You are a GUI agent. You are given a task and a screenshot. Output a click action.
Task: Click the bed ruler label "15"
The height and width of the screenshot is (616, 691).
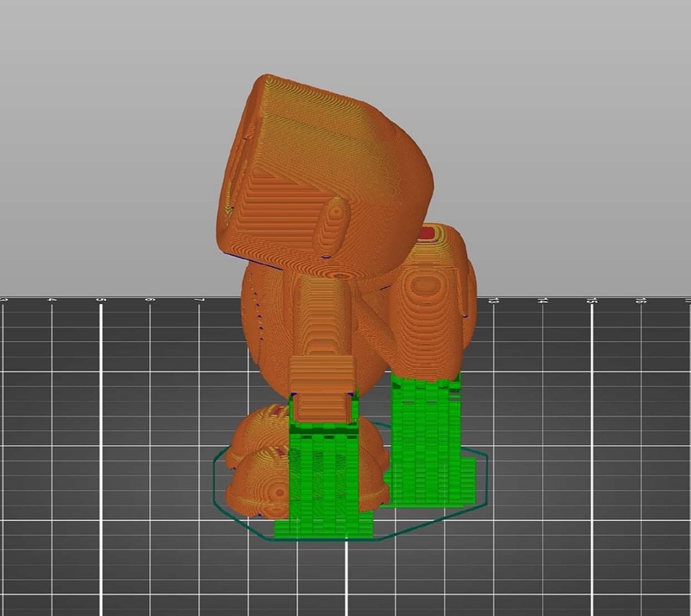[592, 301]
